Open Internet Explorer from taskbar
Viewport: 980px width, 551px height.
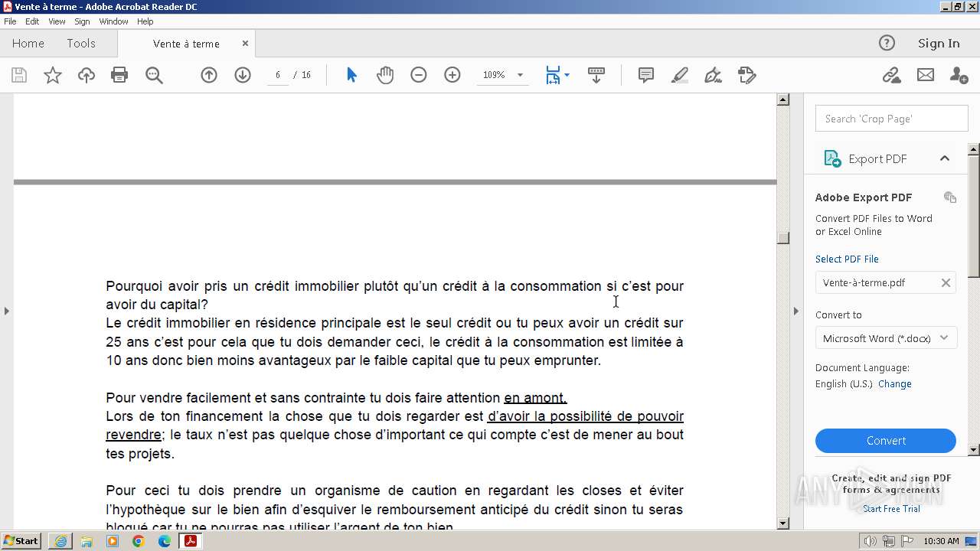pos(60,541)
